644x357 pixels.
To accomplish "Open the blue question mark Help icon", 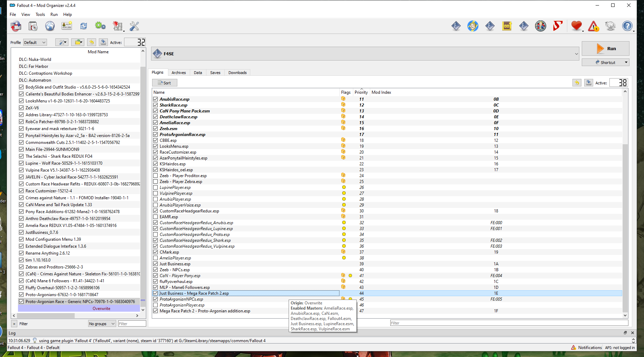I will click(627, 26).
